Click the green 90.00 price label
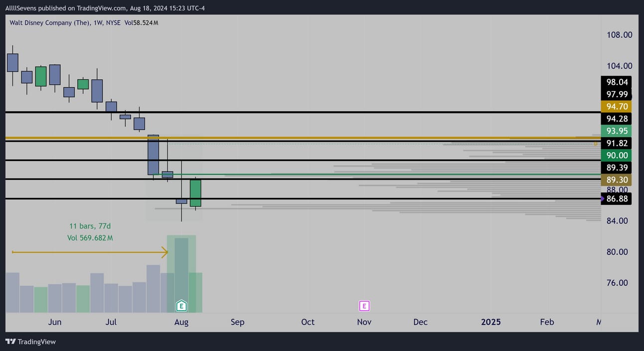644x351 pixels. [617, 156]
